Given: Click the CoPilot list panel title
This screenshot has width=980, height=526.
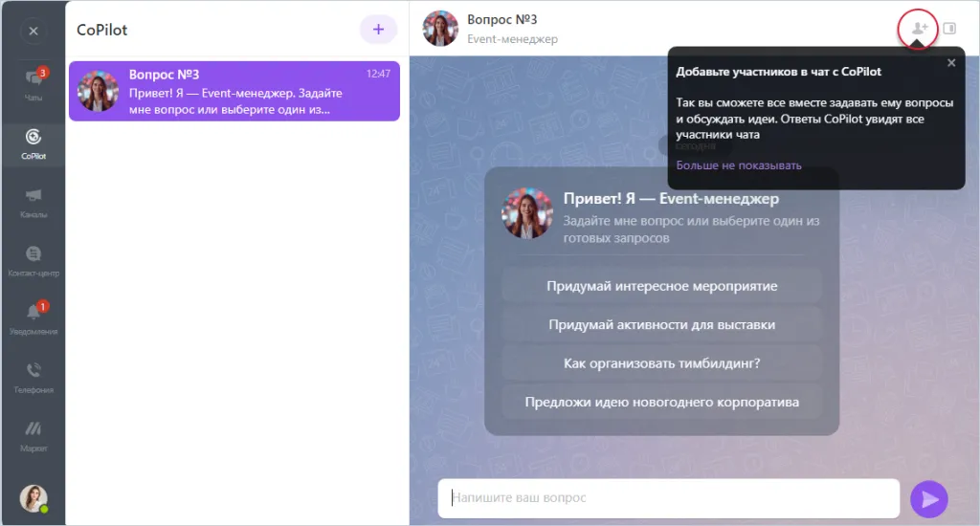Looking at the screenshot, I should (101, 30).
